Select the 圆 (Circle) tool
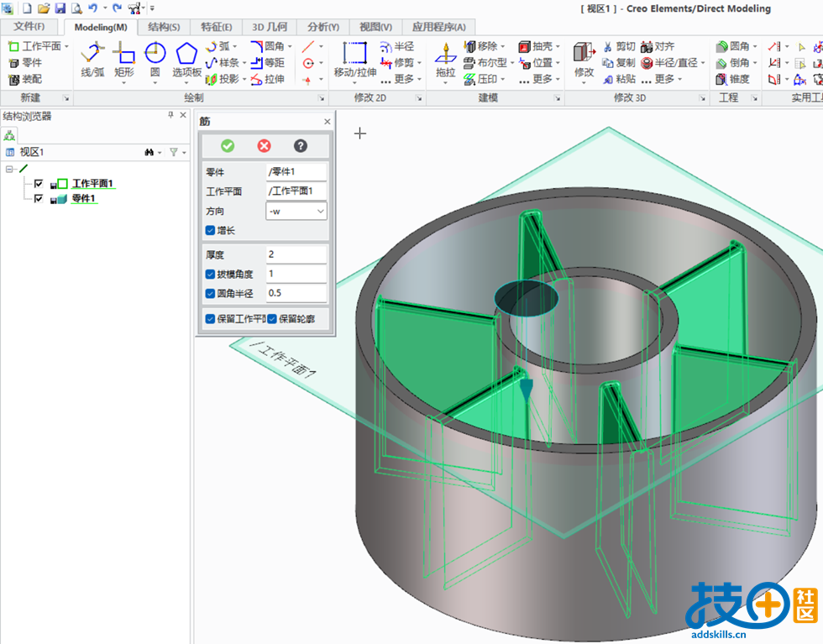 [155, 60]
